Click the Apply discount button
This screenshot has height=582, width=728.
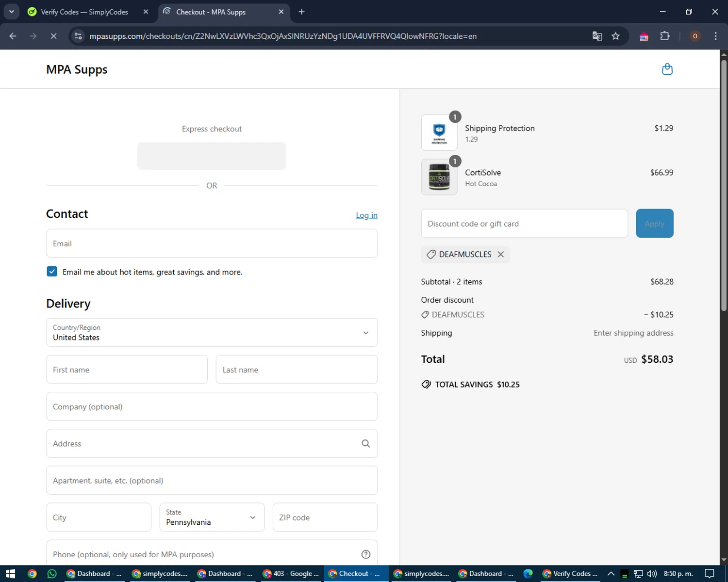[x=655, y=224]
